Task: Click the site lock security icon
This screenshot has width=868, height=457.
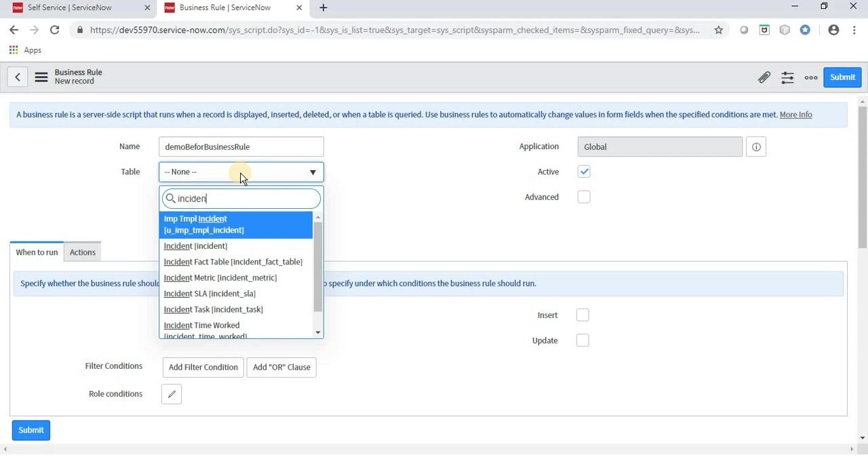Action: pyautogui.click(x=80, y=30)
